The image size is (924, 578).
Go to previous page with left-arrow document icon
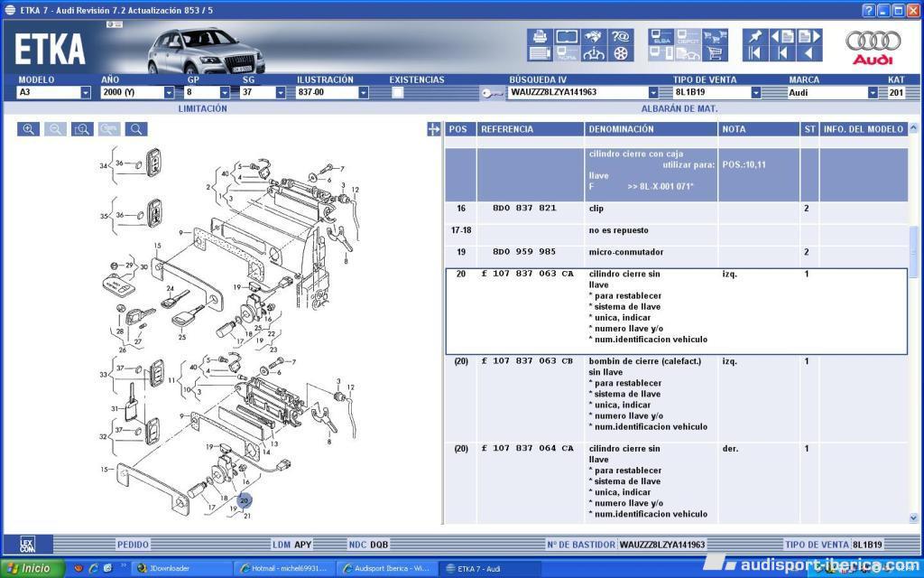tap(782, 37)
